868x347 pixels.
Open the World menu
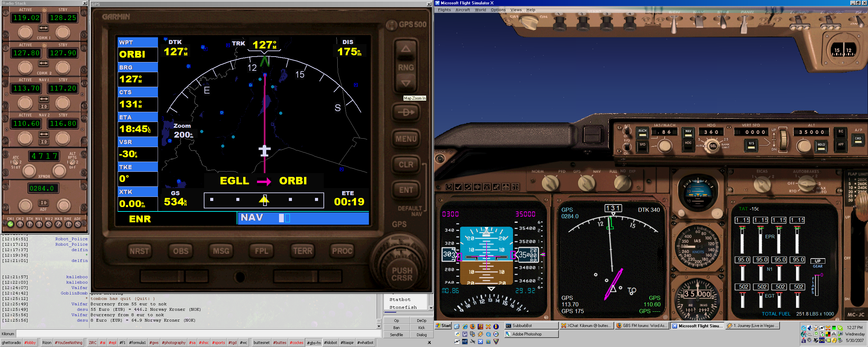tap(480, 10)
